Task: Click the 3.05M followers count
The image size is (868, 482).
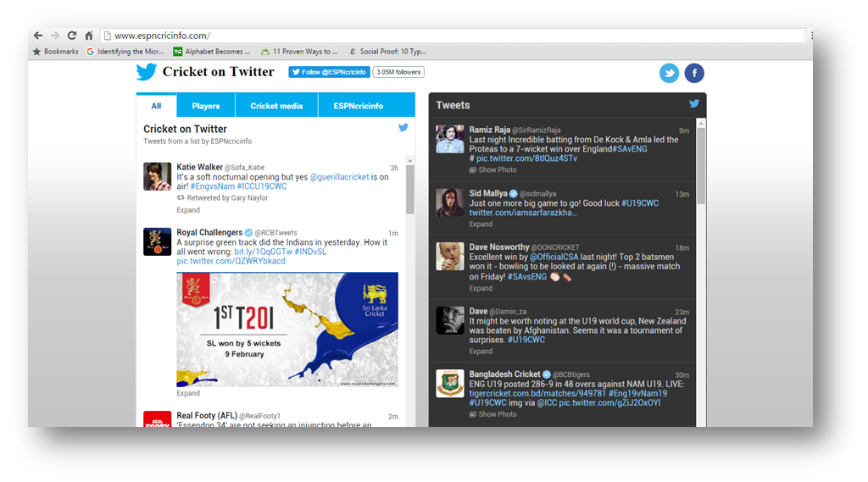Action: pos(398,72)
